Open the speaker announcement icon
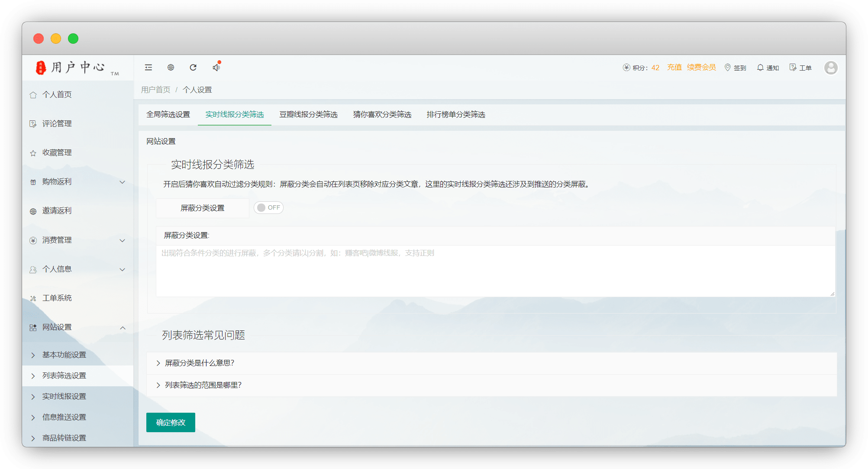Image resolution: width=868 pixels, height=469 pixels. 216,67
